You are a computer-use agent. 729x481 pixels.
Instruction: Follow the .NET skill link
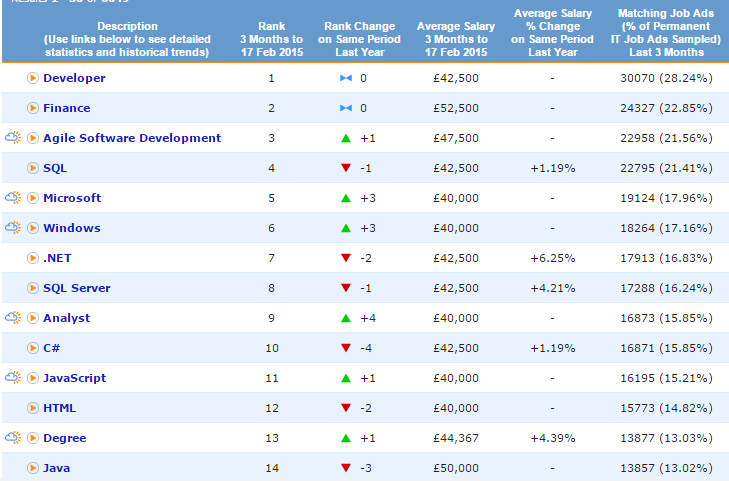pyautogui.click(x=57, y=258)
